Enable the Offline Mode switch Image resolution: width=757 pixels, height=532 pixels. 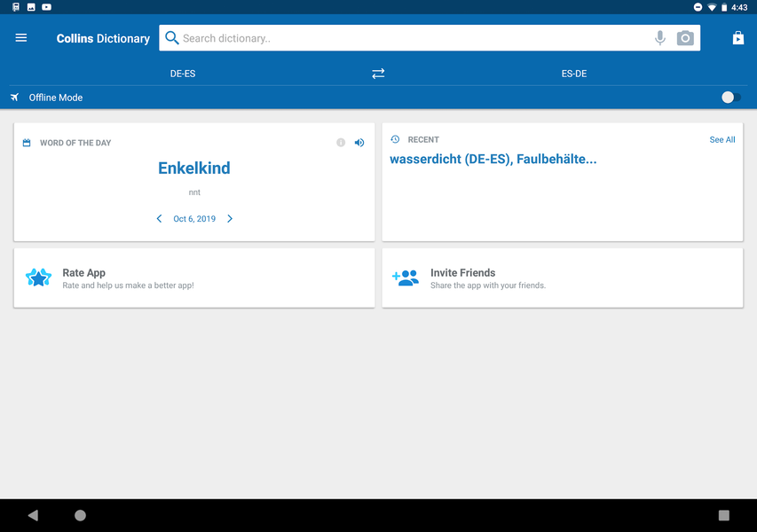(730, 98)
